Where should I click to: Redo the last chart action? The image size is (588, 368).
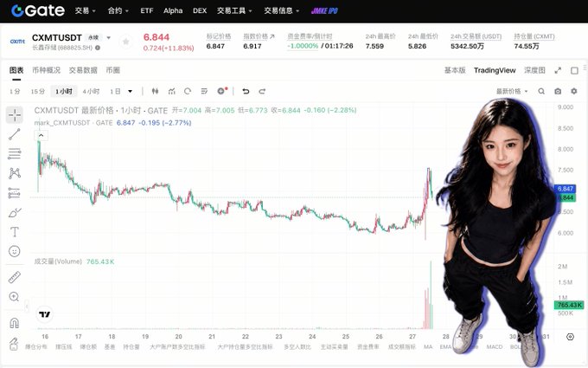[x=262, y=91]
